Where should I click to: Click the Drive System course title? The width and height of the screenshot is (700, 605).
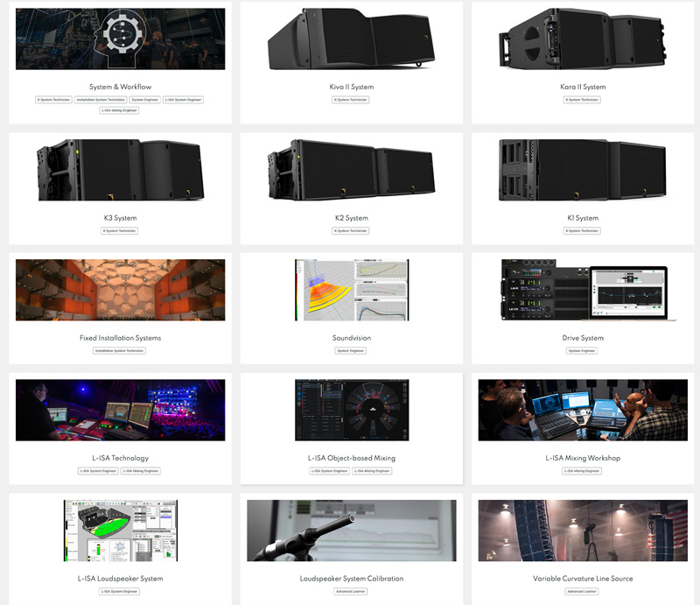(x=583, y=338)
